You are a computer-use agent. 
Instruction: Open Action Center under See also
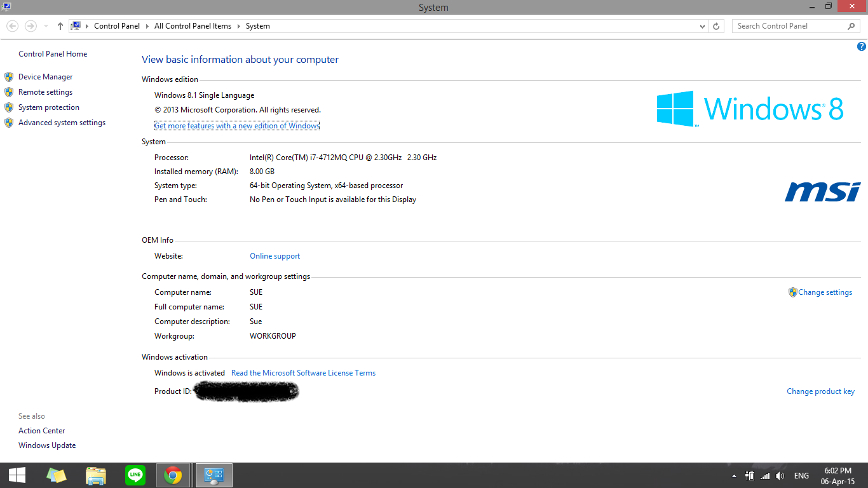click(41, 431)
